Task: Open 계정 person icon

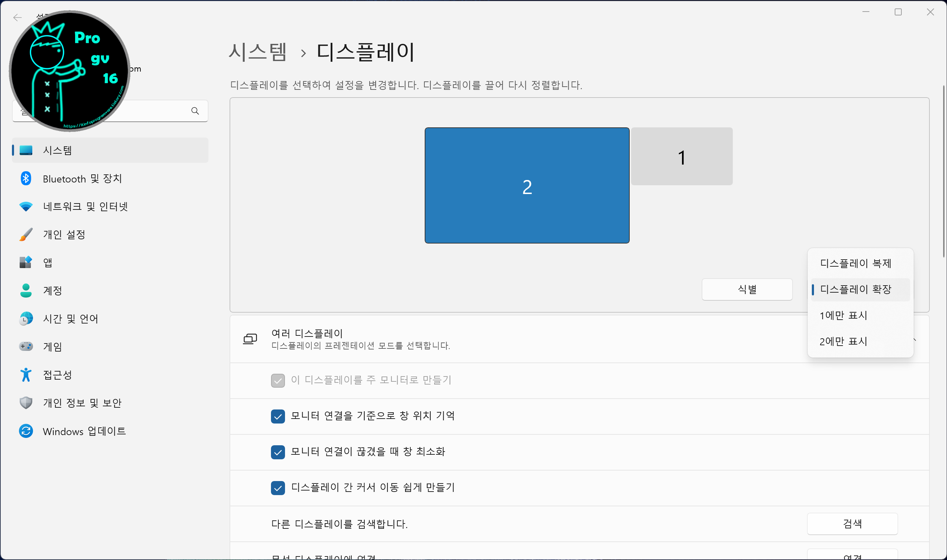Action: [26, 290]
